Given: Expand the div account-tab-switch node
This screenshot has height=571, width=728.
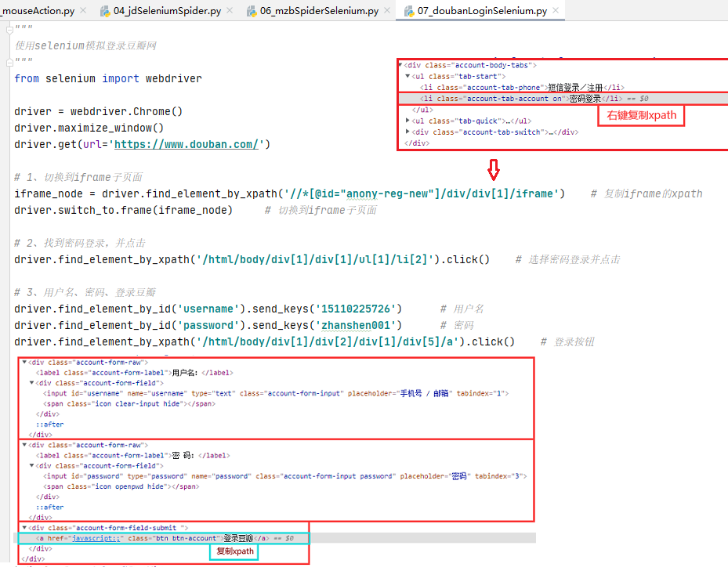Looking at the screenshot, I should (x=407, y=132).
